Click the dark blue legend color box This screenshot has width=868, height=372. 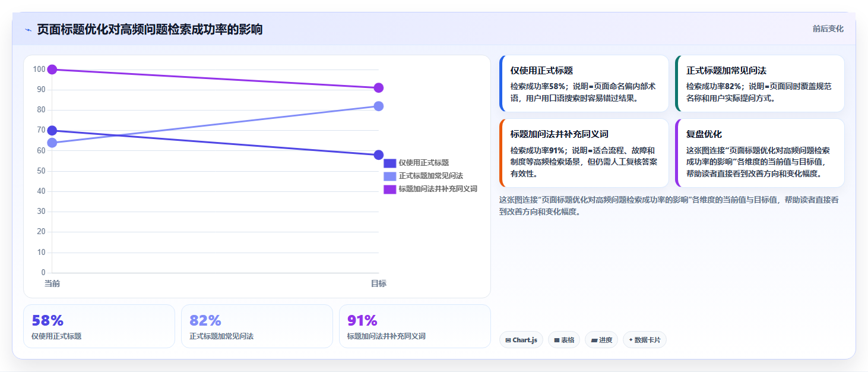point(389,163)
